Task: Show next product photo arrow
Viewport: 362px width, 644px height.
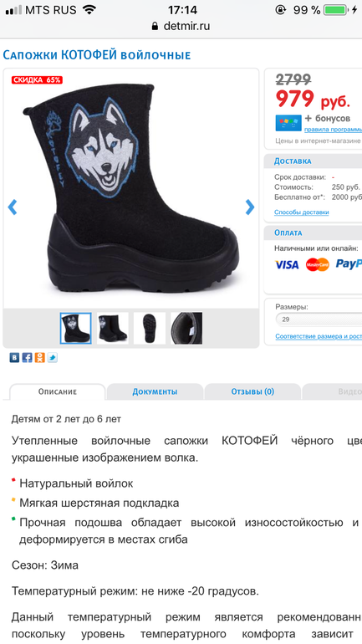Action: tap(249, 207)
